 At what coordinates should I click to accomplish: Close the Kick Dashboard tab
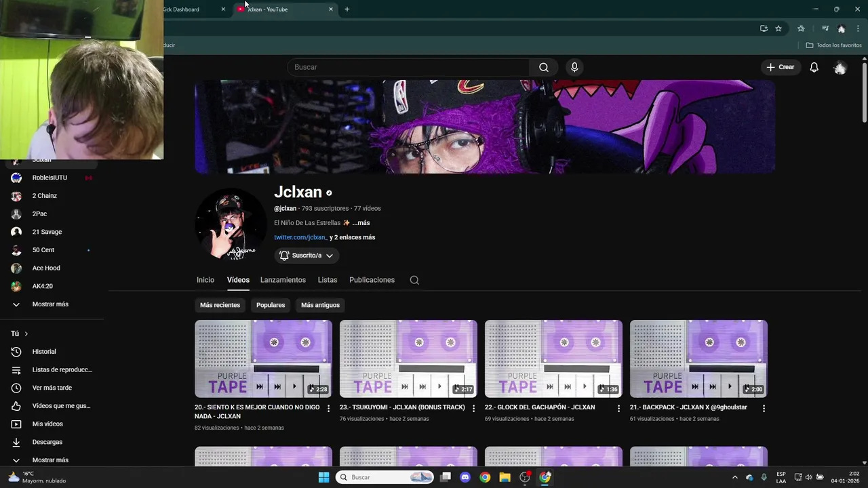223,9
